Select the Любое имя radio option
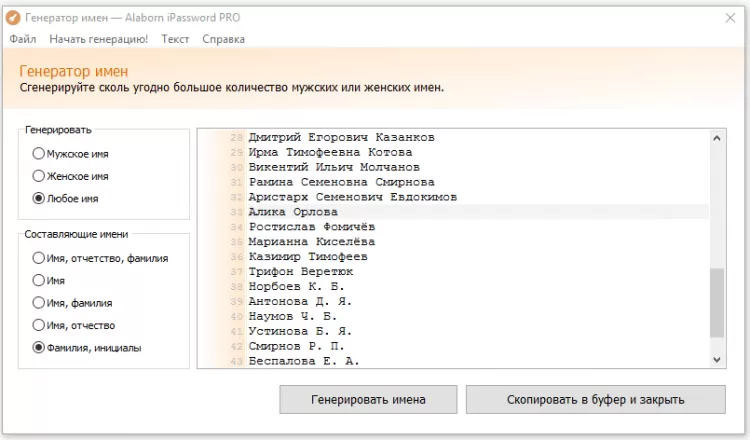Image resolution: width=750 pixels, height=440 pixels. click(x=39, y=198)
